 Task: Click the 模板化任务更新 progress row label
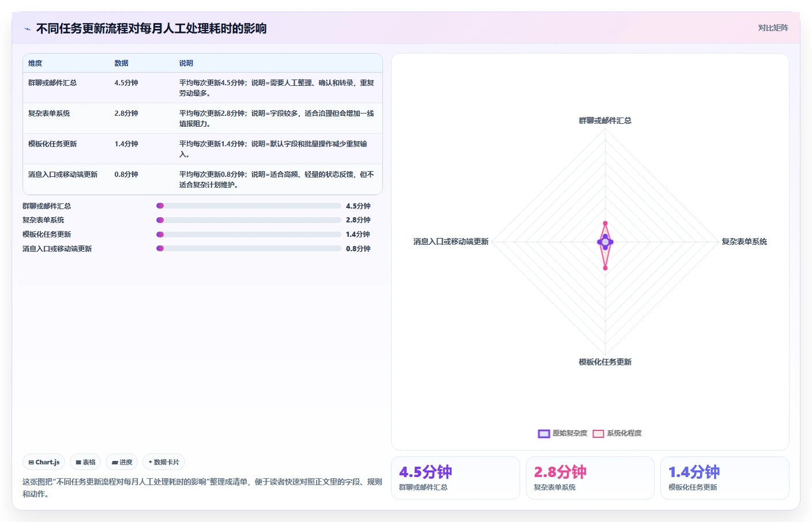(x=47, y=234)
